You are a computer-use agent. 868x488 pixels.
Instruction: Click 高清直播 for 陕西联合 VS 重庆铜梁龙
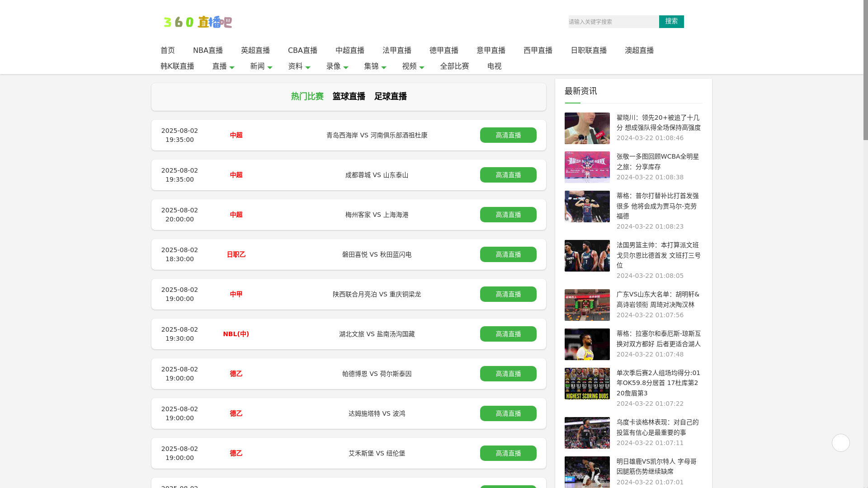508,294
